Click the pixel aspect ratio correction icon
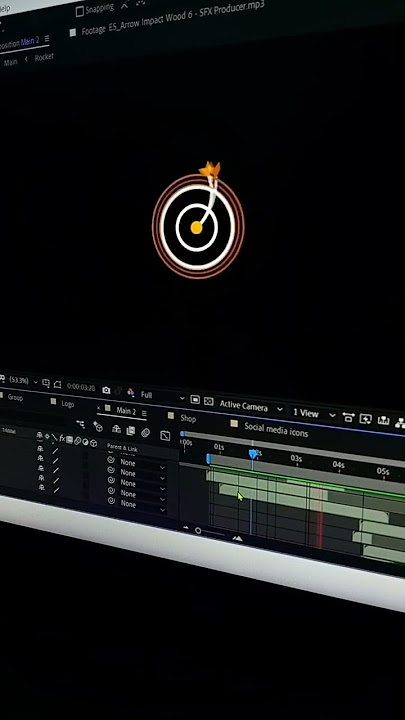Image resolution: width=405 pixels, height=720 pixels. (x=349, y=417)
